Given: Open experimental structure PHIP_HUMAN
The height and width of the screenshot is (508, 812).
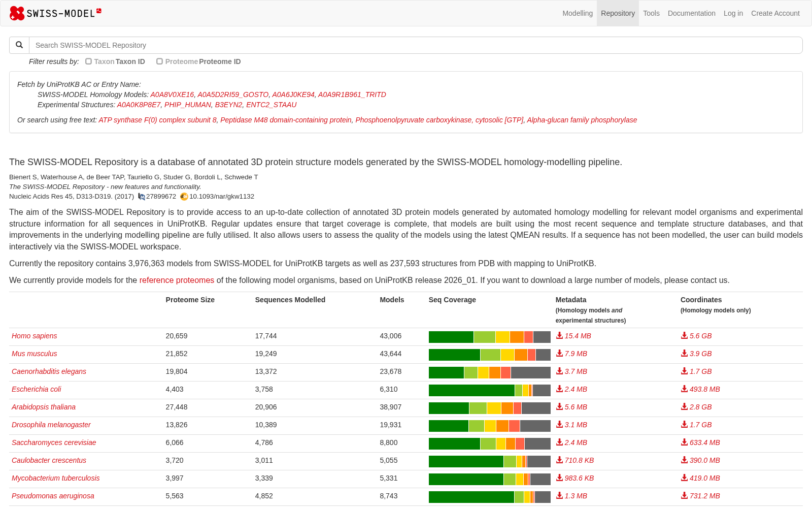Looking at the screenshot, I should [x=188, y=105].
